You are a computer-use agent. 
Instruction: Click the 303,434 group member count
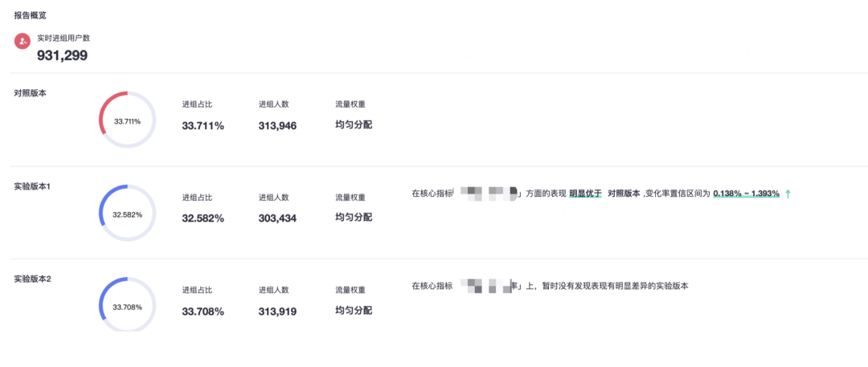tap(278, 218)
